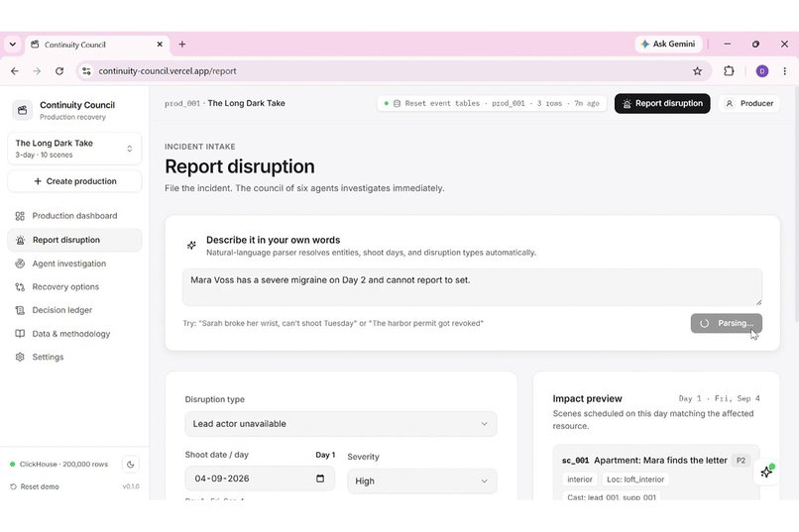Click the Continuity Council logo icon

click(x=23, y=110)
